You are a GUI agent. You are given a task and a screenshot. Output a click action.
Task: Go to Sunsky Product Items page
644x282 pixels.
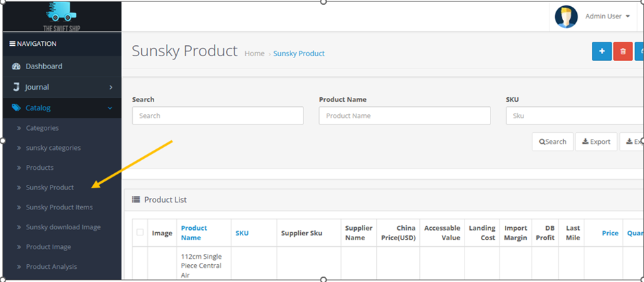[59, 207]
